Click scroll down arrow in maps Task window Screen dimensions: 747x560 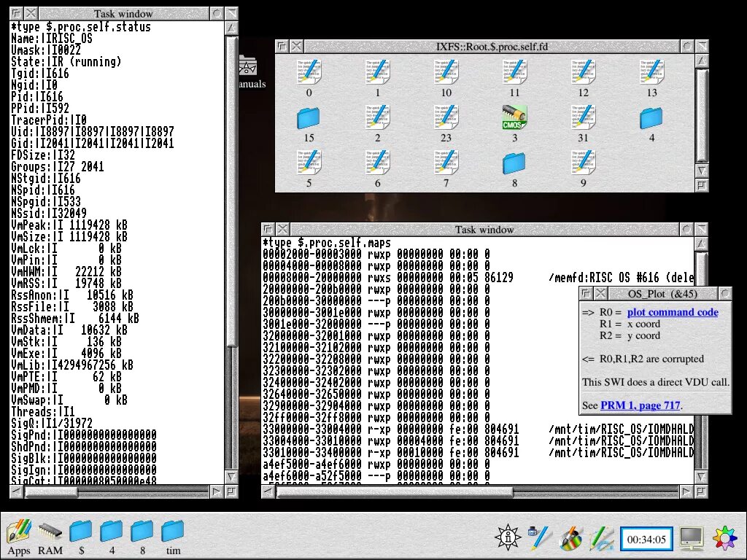point(701,477)
